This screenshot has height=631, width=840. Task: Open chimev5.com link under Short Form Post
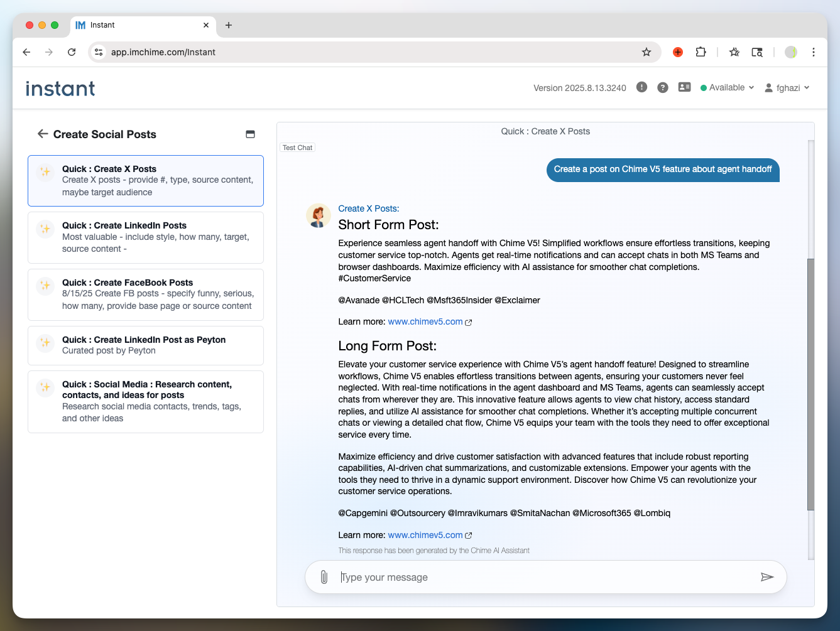click(x=425, y=321)
